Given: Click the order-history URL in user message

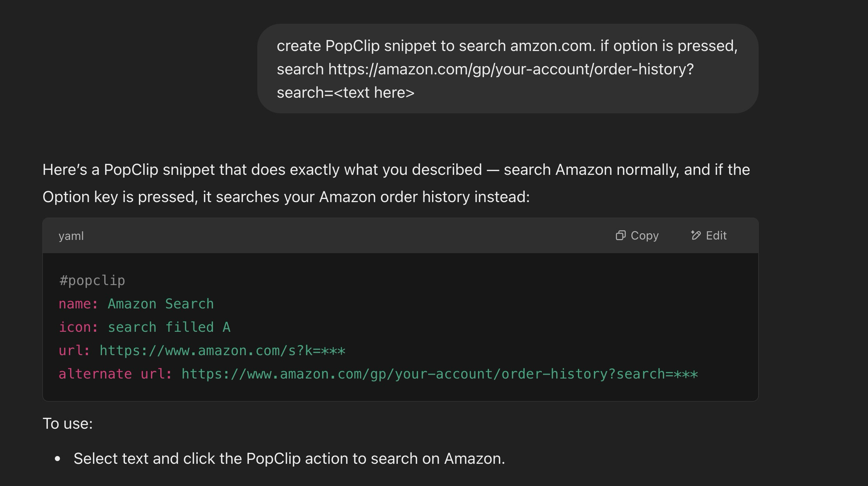Looking at the screenshot, I should point(511,69).
